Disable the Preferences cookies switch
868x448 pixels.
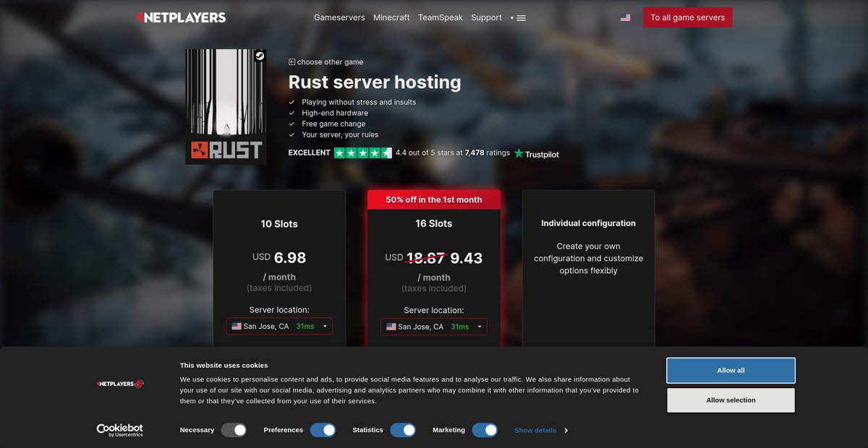pyautogui.click(x=323, y=430)
